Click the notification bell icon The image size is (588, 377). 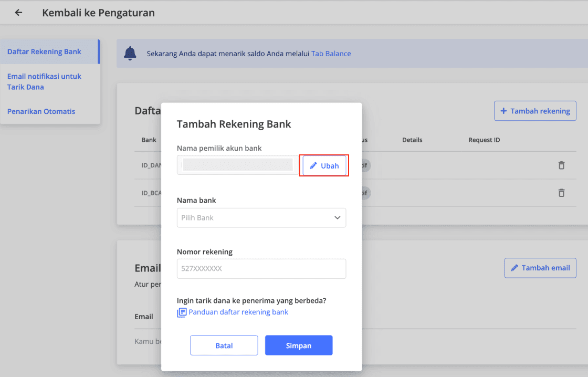(130, 54)
